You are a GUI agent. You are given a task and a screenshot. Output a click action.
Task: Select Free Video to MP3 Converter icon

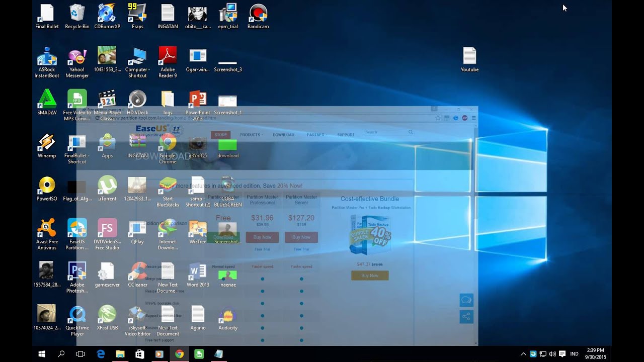[77, 106]
